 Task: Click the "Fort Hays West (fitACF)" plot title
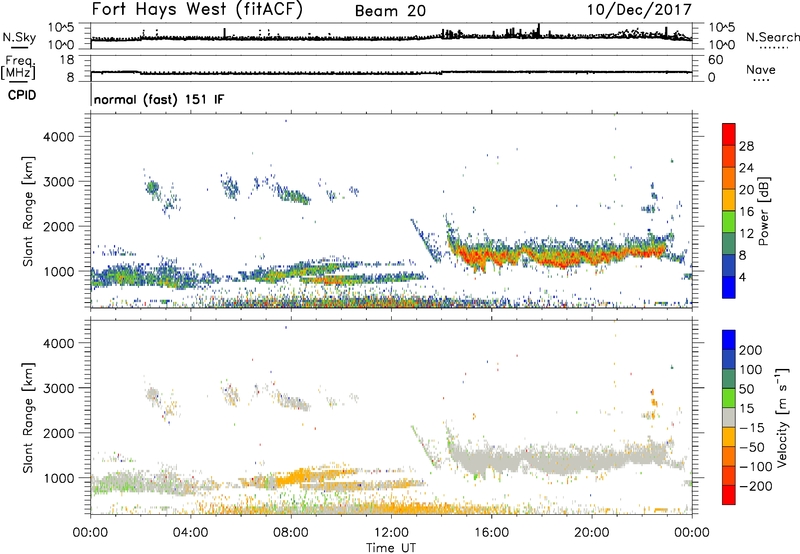pyautogui.click(x=196, y=10)
